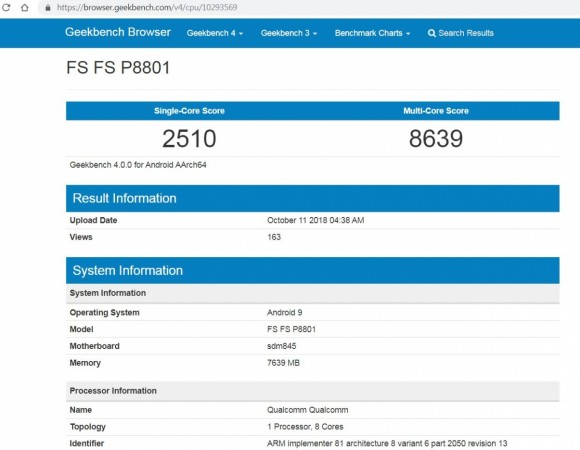Select the Android 9 value
580x450 pixels.
tap(285, 312)
